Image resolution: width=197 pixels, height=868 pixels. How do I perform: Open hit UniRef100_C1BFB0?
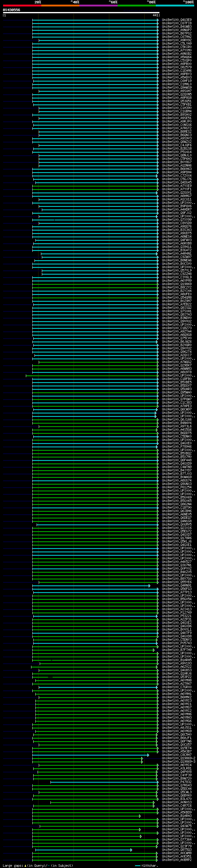[x=177, y=379]
